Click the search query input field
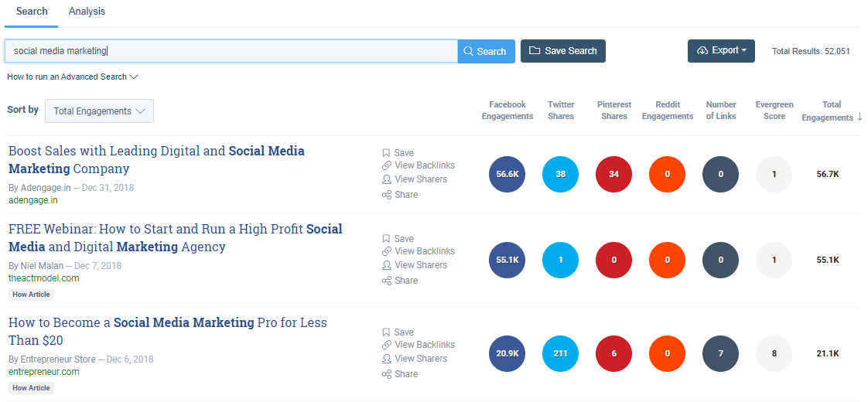Screen dimensions: 868x402 231,51
